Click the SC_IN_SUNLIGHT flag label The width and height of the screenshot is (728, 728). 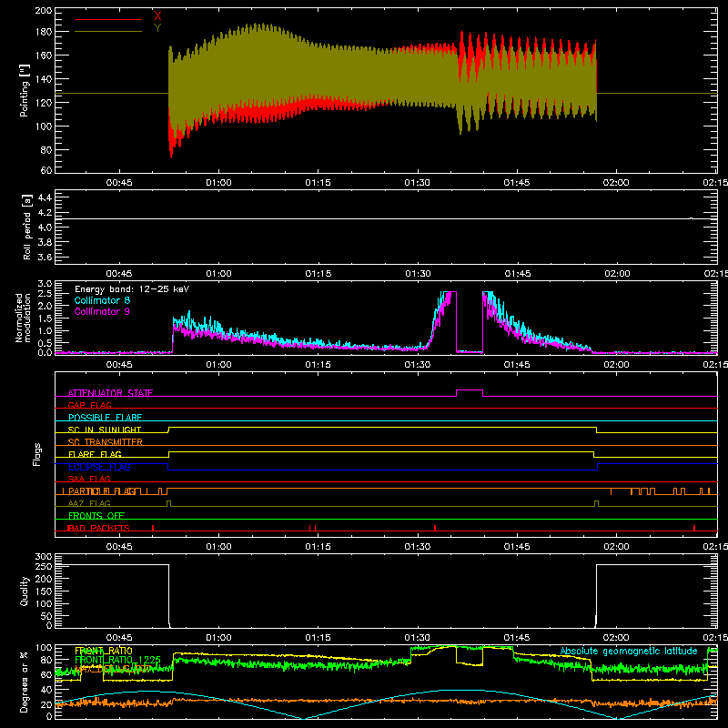click(x=105, y=430)
